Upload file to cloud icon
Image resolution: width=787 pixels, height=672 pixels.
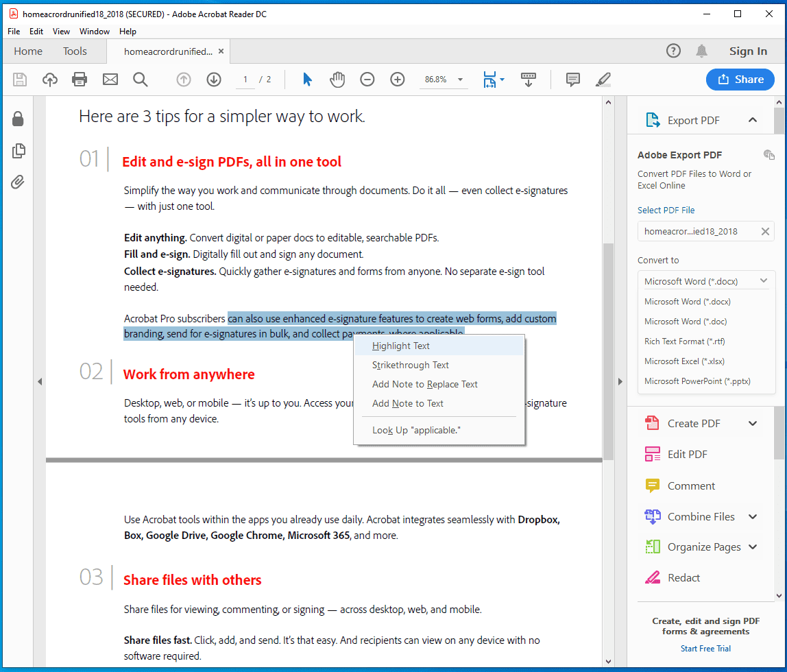(49, 80)
